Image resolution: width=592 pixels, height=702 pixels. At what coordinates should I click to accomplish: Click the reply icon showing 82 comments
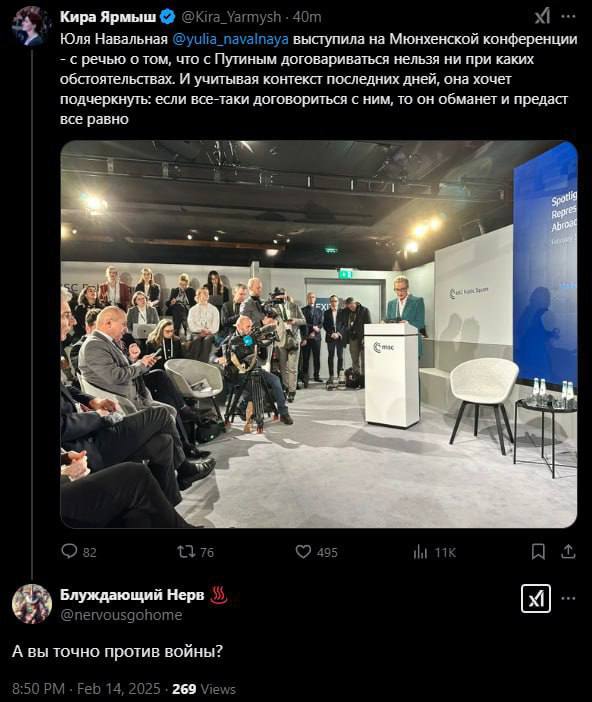point(69,551)
